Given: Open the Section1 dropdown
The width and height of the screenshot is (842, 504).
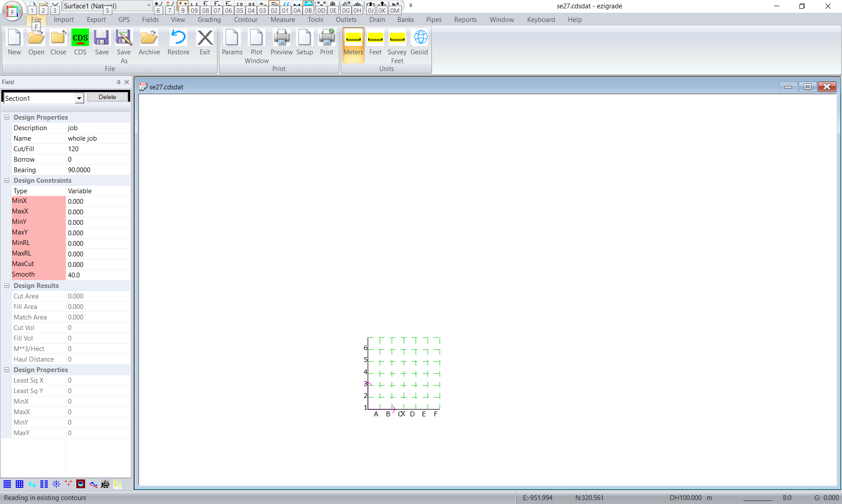Looking at the screenshot, I should click(79, 98).
